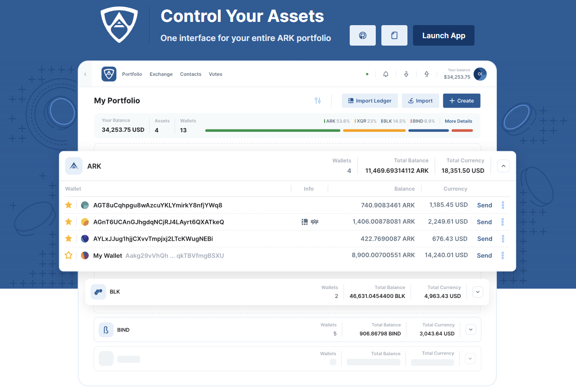
Task: Click the 8,900.00700551 ARK balance
Action: click(x=383, y=255)
